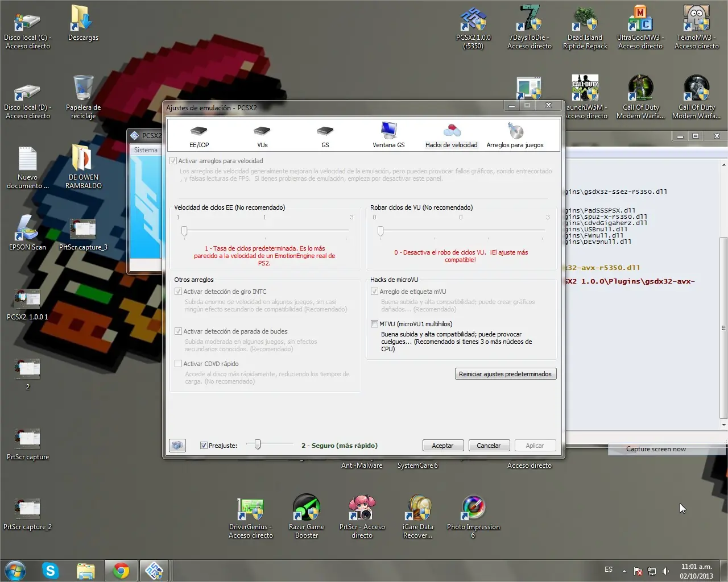Click the Aceptar button
The width and height of the screenshot is (728, 582).
pos(442,446)
